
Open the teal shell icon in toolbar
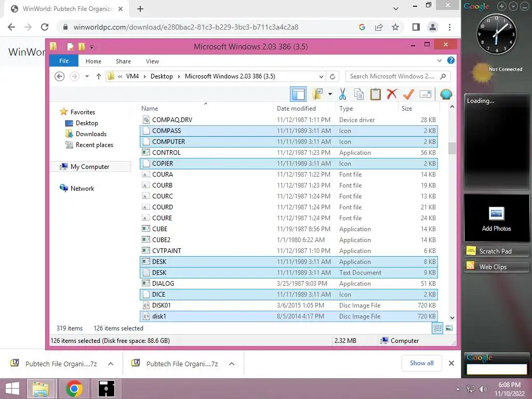coord(446,94)
